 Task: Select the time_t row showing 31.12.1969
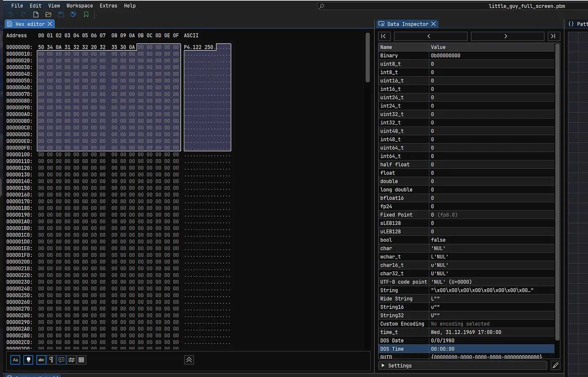[466, 332]
